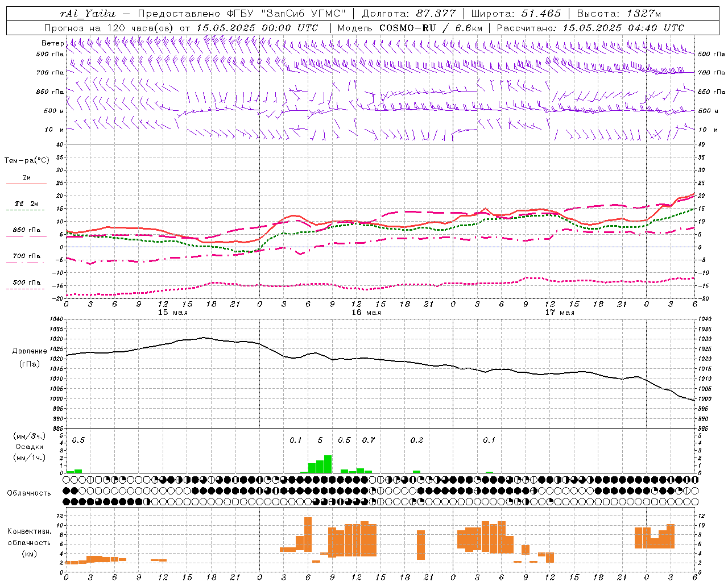
Task: Click the (мм/3ч.) unit label
Action: [x=29, y=436]
